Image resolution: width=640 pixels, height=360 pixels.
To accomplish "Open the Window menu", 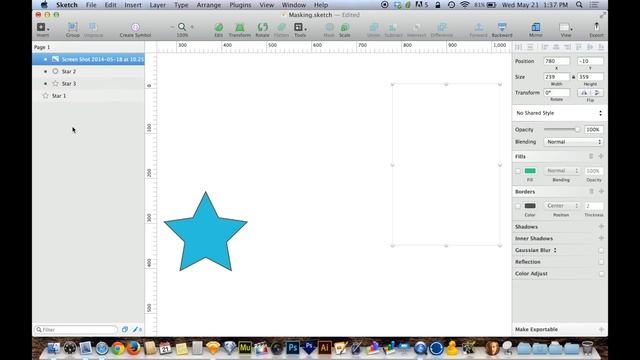I will 293,5.
